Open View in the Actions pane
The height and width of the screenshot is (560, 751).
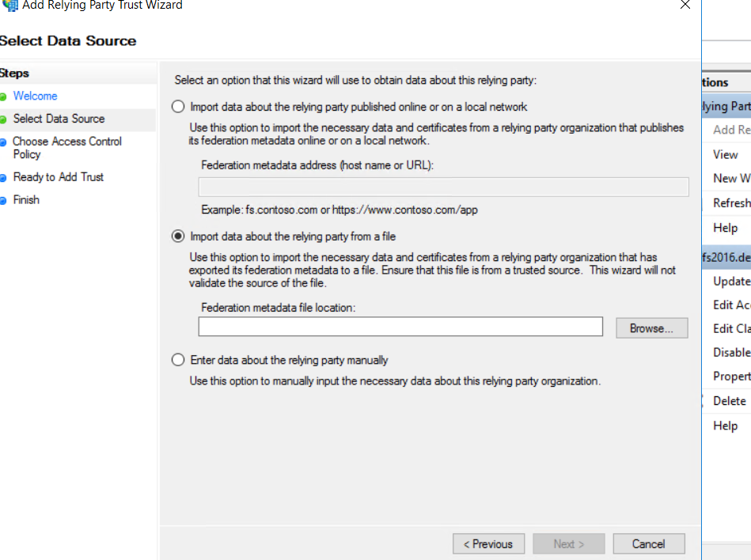click(x=725, y=155)
